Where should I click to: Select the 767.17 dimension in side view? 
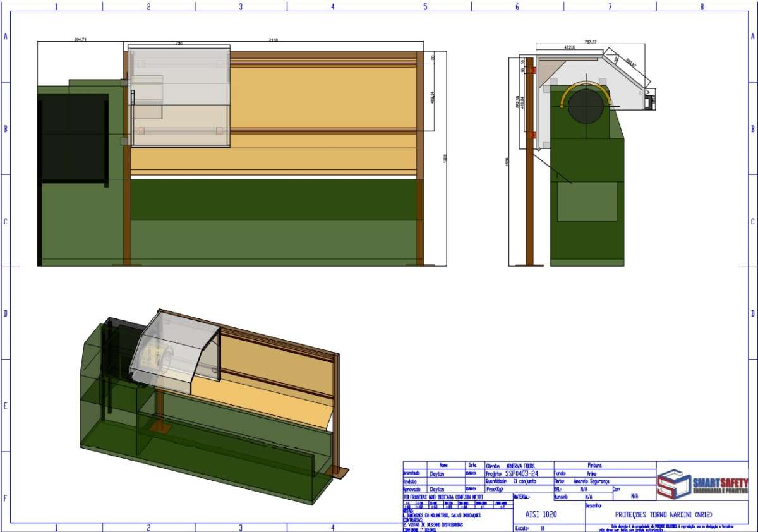click(x=591, y=41)
